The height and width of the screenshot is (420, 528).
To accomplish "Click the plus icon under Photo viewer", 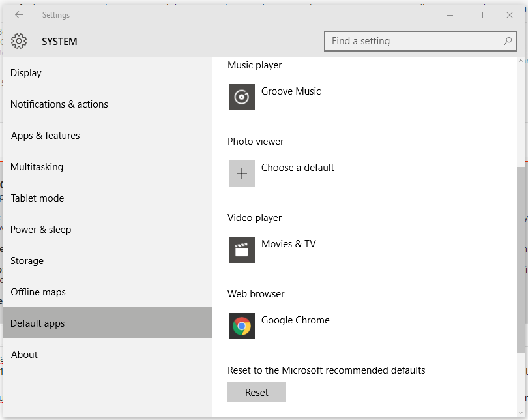I will pyautogui.click(x=242, y=173).
